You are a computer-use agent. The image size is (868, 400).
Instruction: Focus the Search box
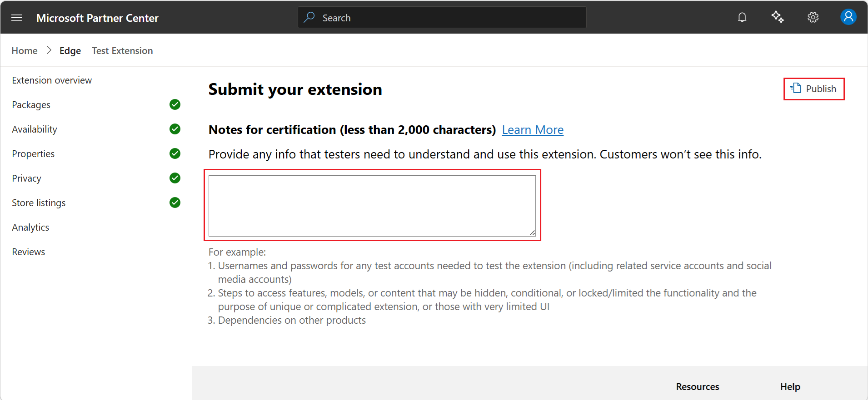[442, 17]
